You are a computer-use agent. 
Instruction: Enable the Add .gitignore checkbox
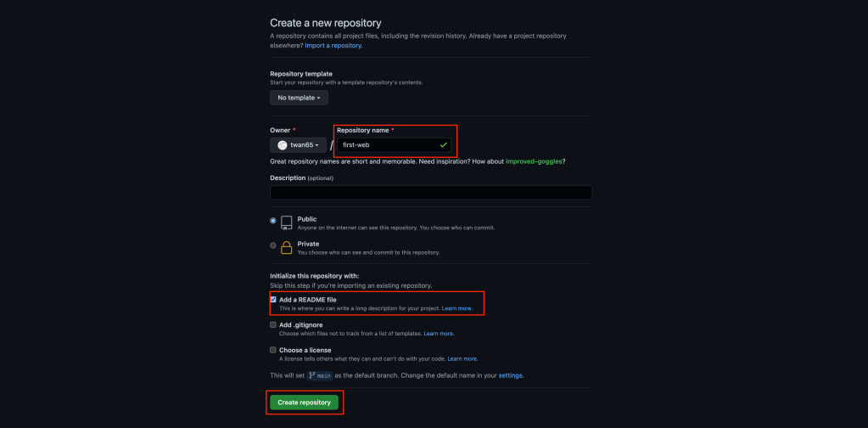(x=273, y=324)
